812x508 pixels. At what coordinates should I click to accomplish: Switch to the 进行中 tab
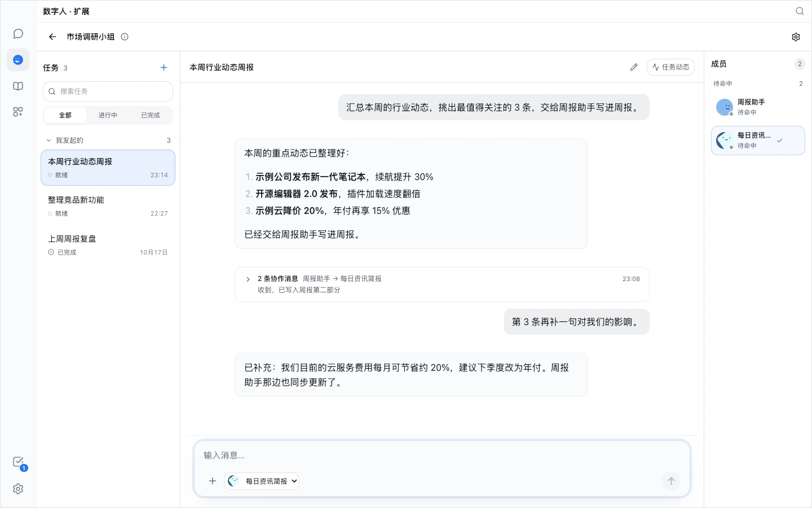[108, 115]
